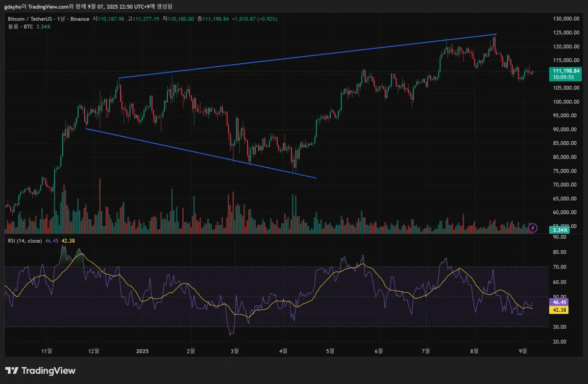588x384 pixels.
Task: Click the yellow 42.38 RSI axis label
Action: pos(559,310)
